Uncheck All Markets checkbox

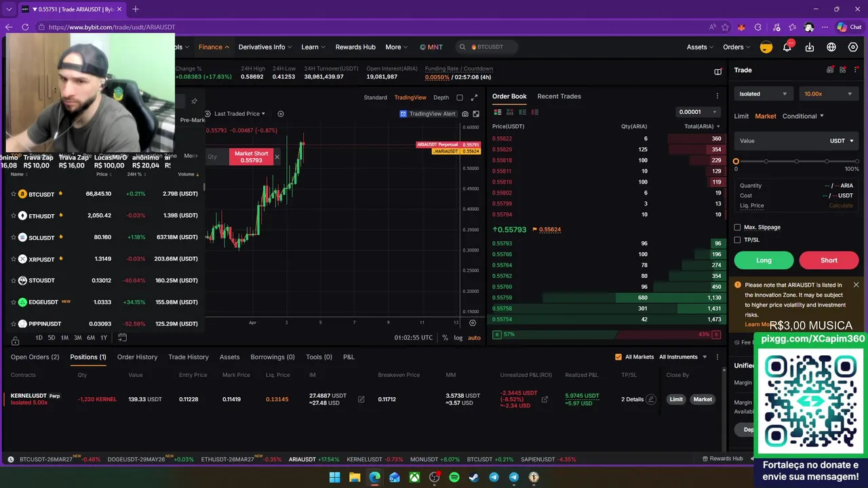[618, 357]
